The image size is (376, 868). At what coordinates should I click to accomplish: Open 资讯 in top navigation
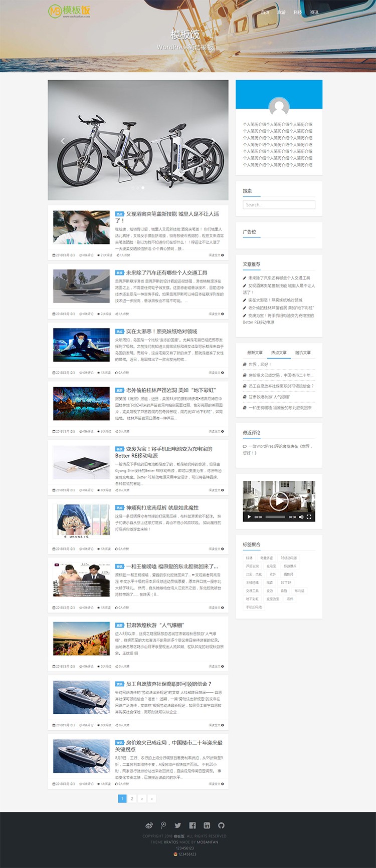point(314,12)
